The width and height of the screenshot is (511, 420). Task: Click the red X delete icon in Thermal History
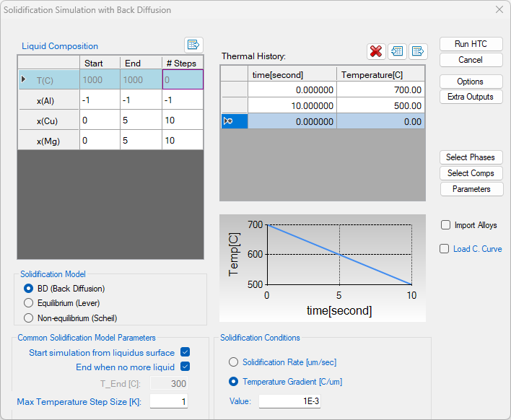(x=376, y=51)
